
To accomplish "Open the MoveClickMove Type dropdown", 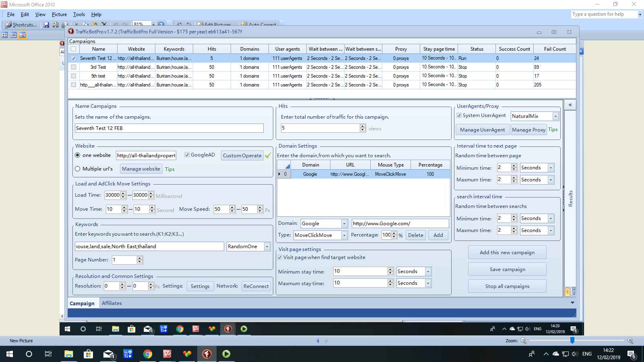I will [344, 235].
